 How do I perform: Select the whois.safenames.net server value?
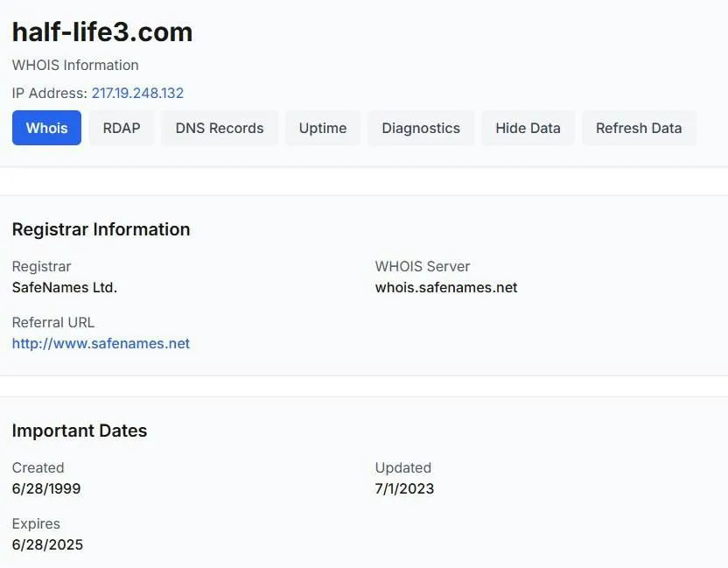coord(446,287)
